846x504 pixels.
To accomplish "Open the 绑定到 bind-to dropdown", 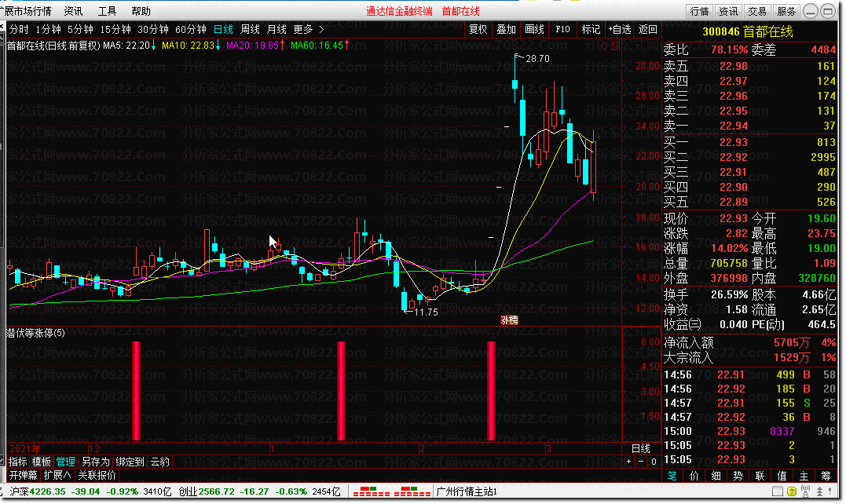I will [130, 462].
